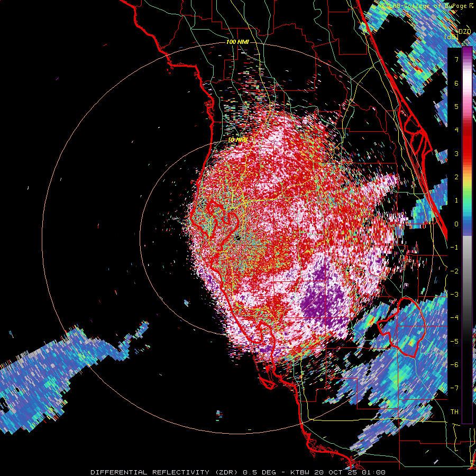This screenshot has height=476, width=476.
Task: Click the "TH" label under the color scale
Action: point(454,411)
